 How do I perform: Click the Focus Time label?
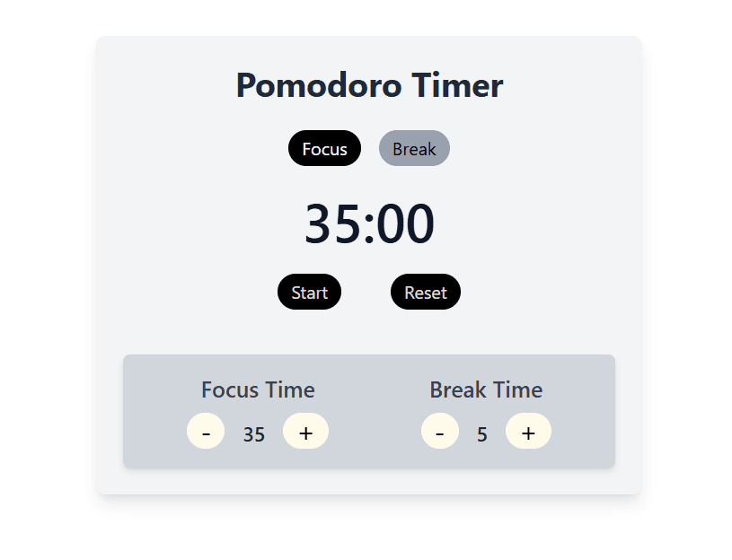pyautogui.click(x=258, y=389)
